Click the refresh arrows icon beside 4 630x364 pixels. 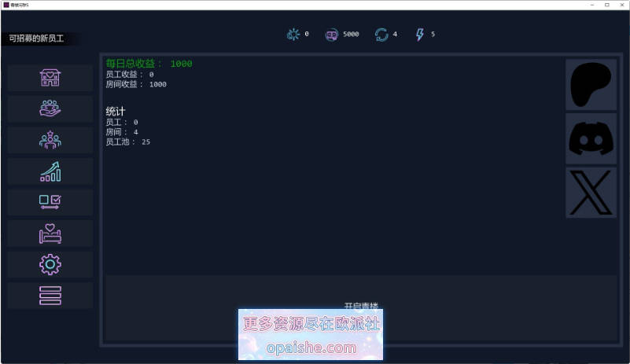381,35
